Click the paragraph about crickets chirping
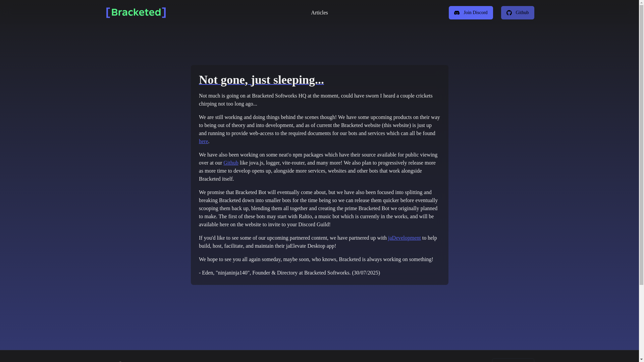 319,100
